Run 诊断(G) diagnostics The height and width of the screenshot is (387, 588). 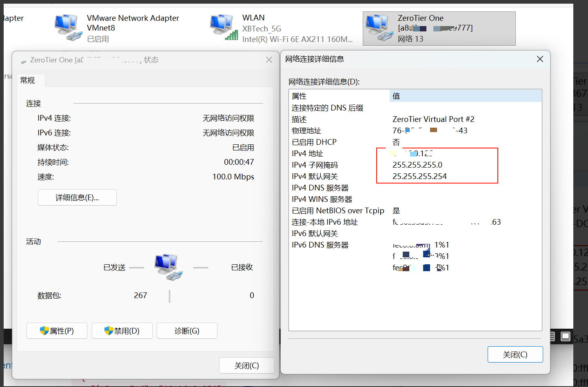coord(187,331)
